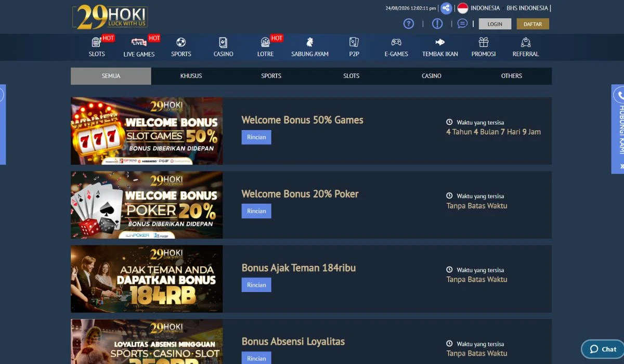Expand the Hubungi Kami side panel arrows

tap(621, 166)
